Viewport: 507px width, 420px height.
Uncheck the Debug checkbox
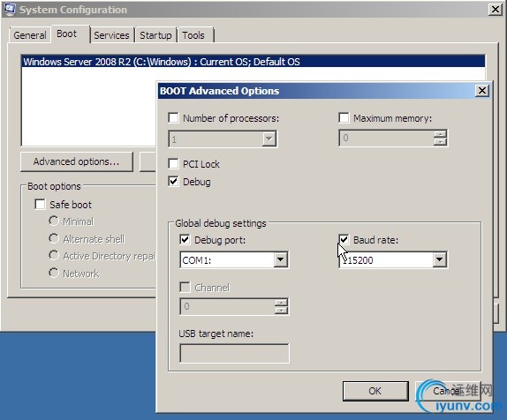point(173,181)
